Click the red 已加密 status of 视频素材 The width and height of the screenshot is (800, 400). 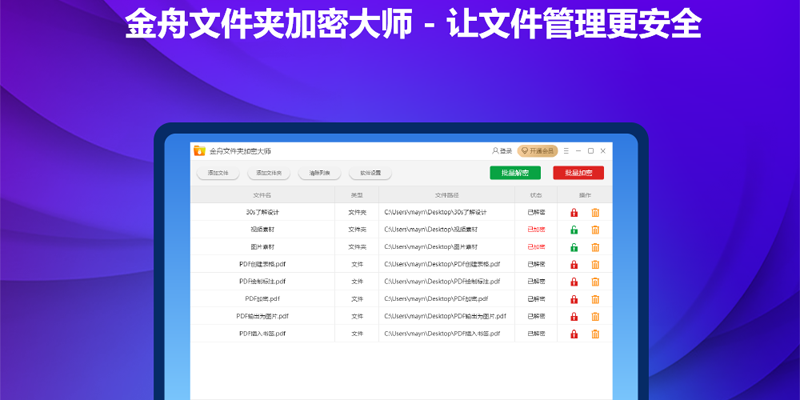[536, 230]
